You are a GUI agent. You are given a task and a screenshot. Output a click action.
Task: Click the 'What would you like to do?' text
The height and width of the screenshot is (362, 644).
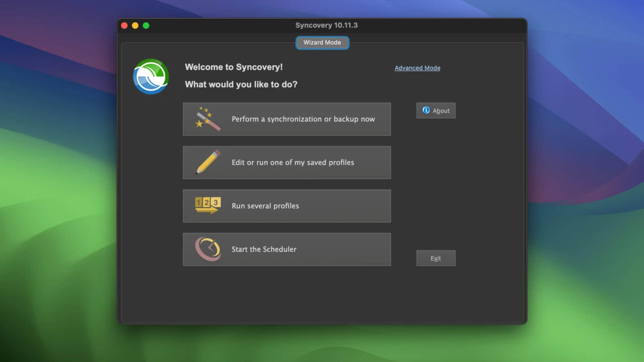[241, 84]
